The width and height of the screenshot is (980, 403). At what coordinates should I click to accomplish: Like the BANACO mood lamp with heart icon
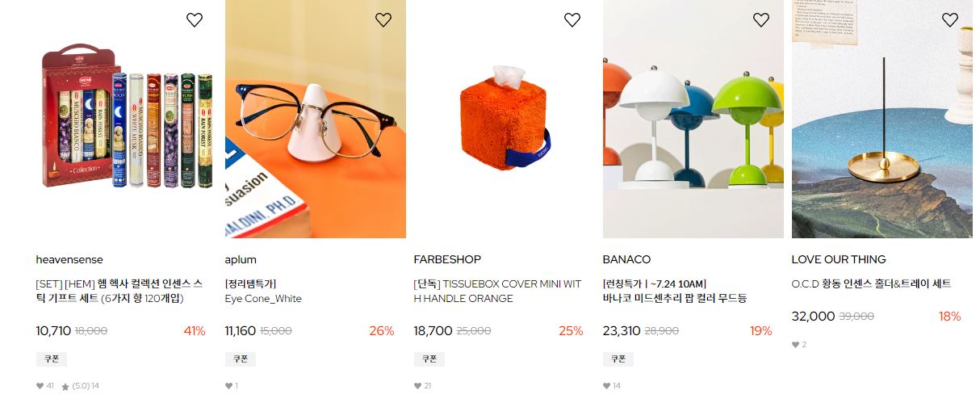point(761,20)
